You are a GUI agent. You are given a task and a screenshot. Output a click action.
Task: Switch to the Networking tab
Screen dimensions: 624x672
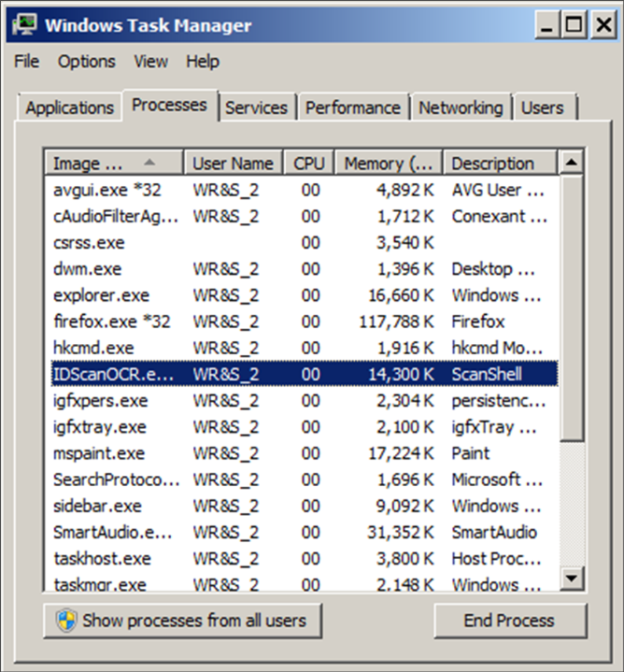[461, 107]
